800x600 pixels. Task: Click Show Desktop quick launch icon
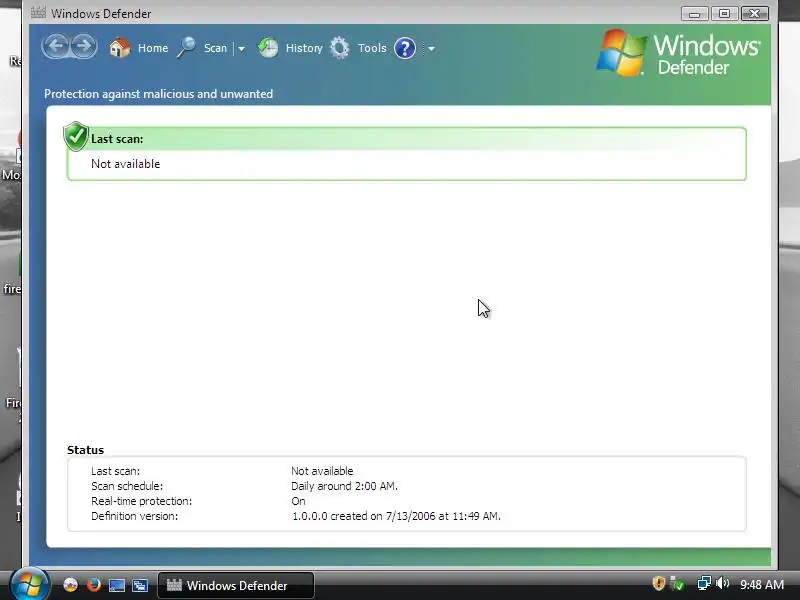117,585
